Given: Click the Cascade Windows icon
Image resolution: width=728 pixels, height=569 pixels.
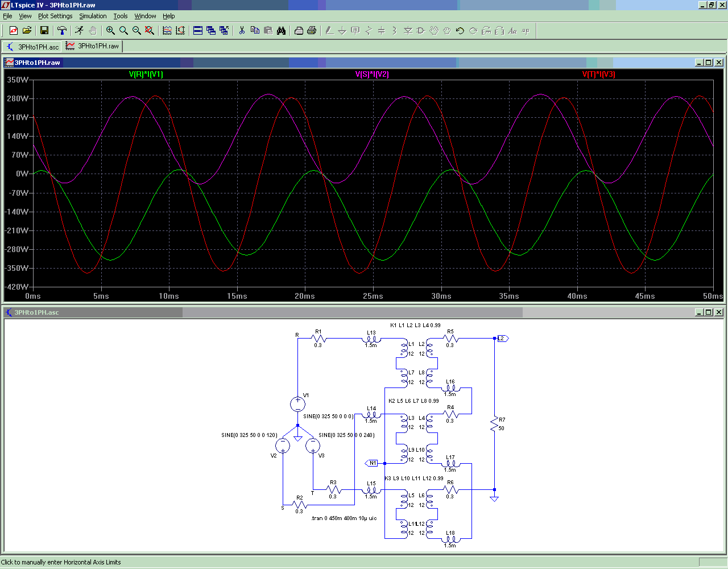Looking at the screenshot, I should pos(211,31).
